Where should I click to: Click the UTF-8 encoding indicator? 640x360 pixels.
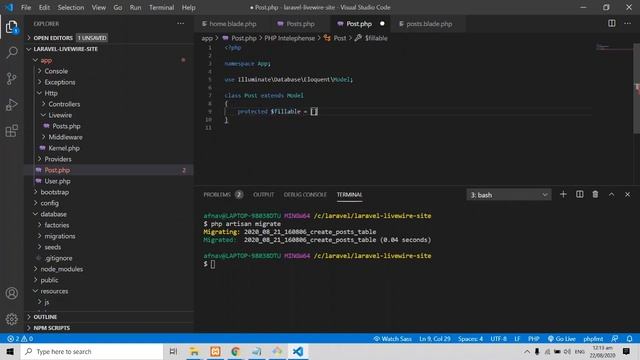498,339
